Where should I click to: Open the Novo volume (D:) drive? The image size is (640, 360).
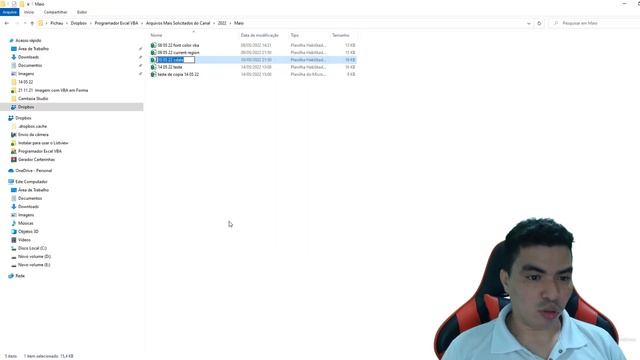coord(34,257)
